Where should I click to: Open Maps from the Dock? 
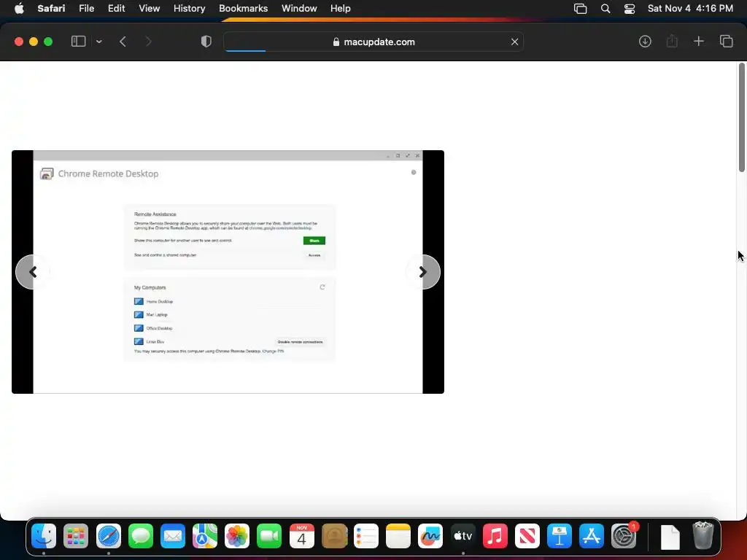coord(205,536)
